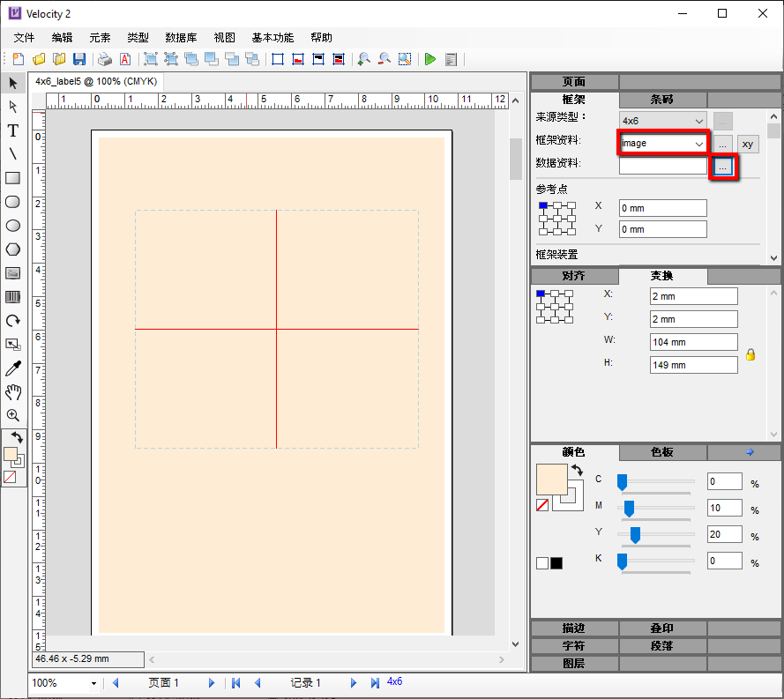784x699 pixels.
Task: Save the document with the floppy icon
Action: [x=79, y=59]
